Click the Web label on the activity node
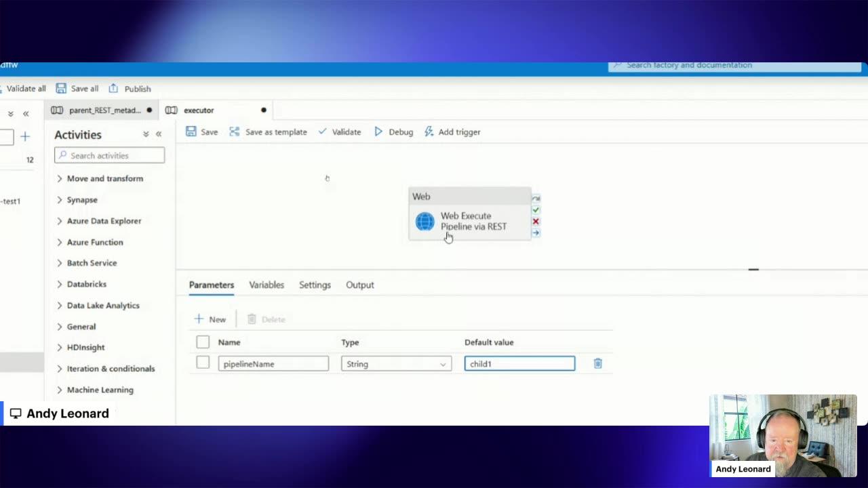Screen dimensions: 868x488 [x=421, y=197]
